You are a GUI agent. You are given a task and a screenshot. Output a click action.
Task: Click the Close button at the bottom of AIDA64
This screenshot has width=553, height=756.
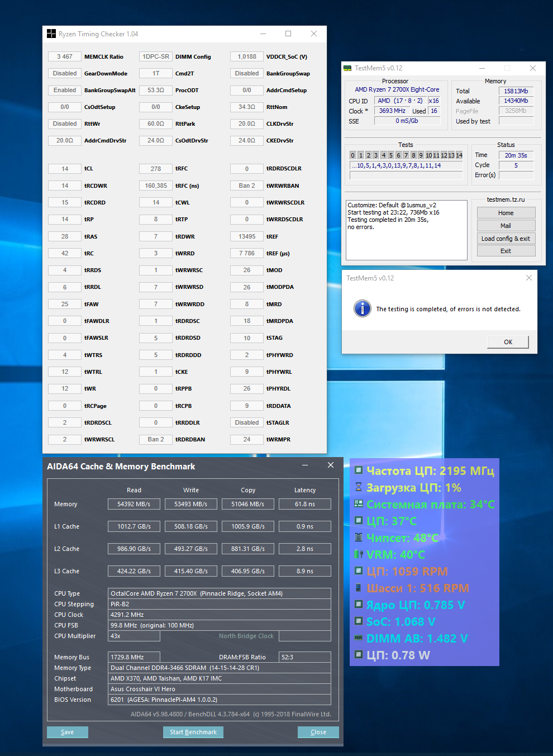pos(318,732)
